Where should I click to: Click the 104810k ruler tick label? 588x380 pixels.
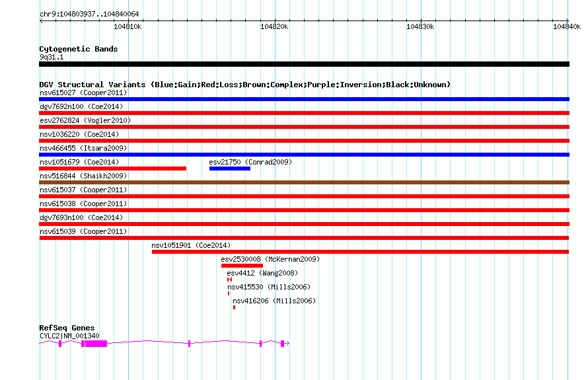[x=128, y=26]
